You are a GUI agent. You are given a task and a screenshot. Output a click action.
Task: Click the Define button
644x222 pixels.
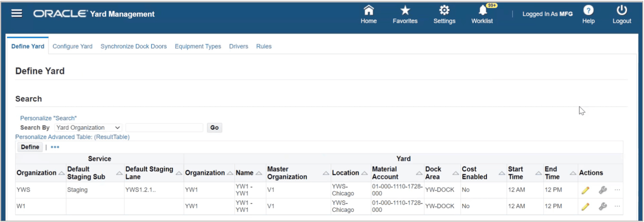pyautogui.click(x=30, y=147)
